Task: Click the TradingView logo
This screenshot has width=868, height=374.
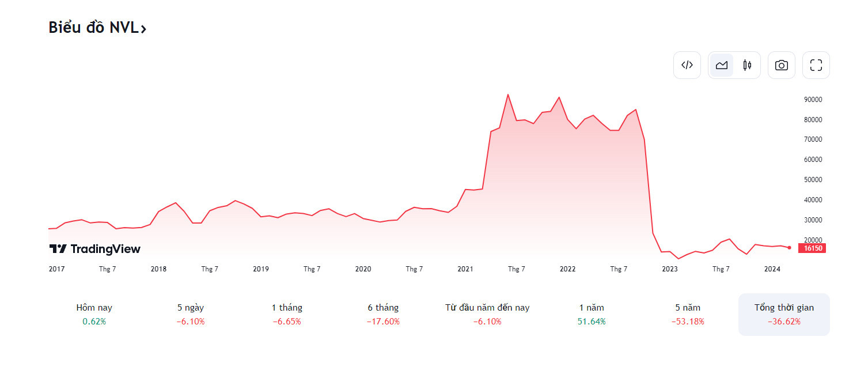Action: click(94, 249)
